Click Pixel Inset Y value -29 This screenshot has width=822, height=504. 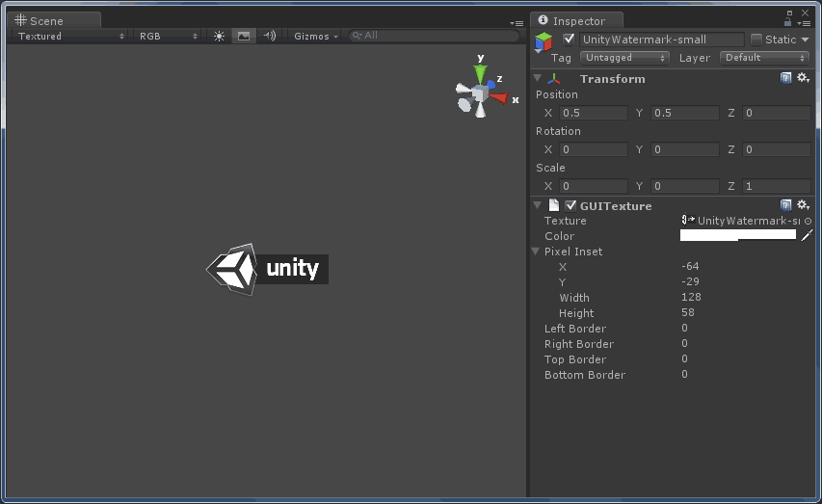pyautogui.click(x=690, y=281)
